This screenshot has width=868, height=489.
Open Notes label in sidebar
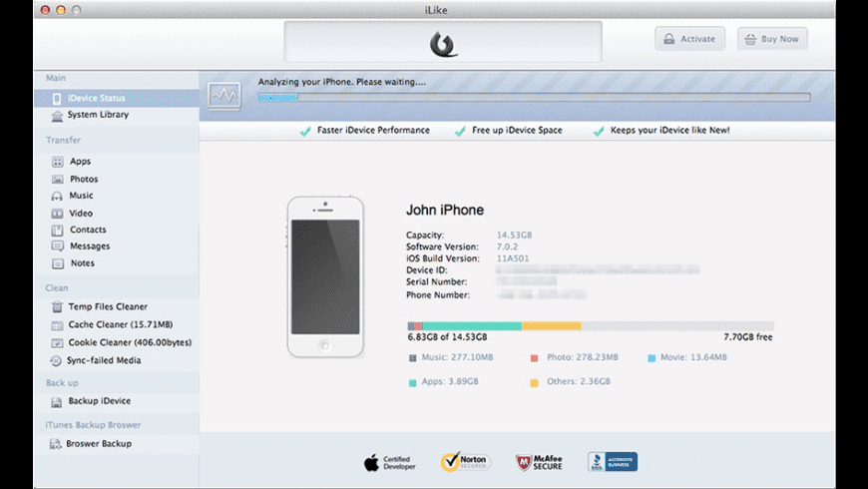click(x=83, y=263)
